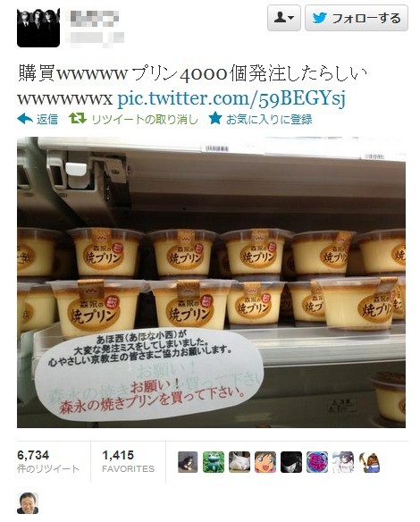
Task: Click the reply arrow icon
Action: click(x=25, y=119)
